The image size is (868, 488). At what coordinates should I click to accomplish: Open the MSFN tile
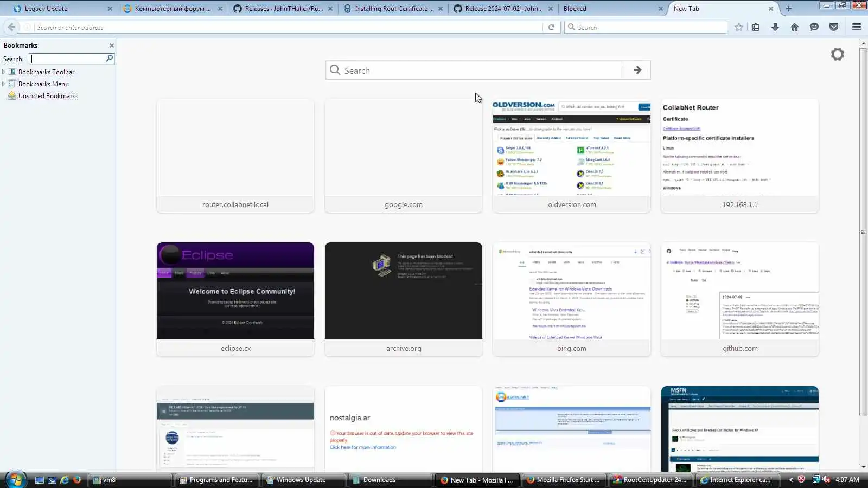740,429
